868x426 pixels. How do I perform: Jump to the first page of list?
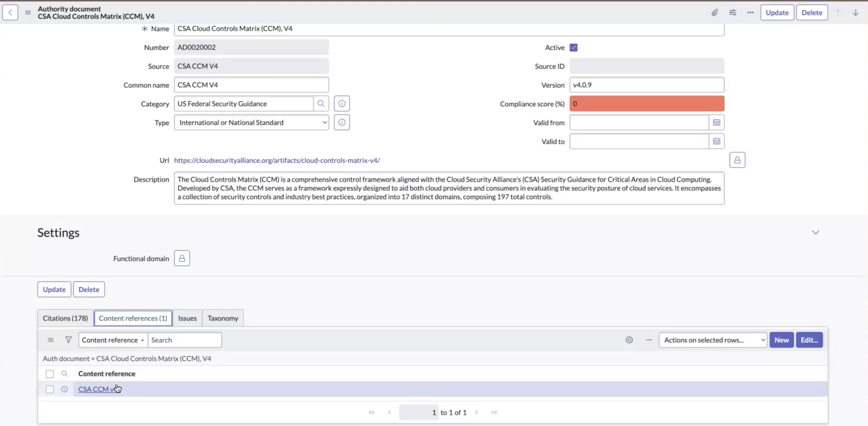click(371, 412)
